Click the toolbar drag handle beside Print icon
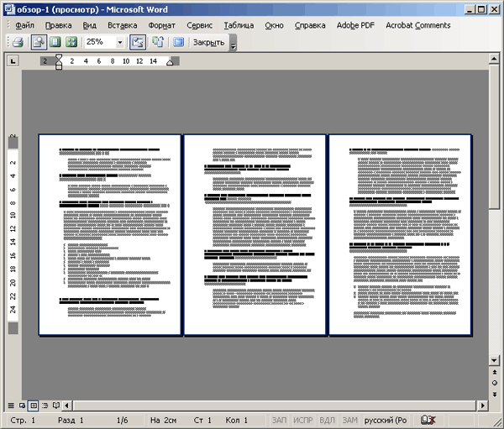Viewport: 504px width, 429px height. point(8,42)
